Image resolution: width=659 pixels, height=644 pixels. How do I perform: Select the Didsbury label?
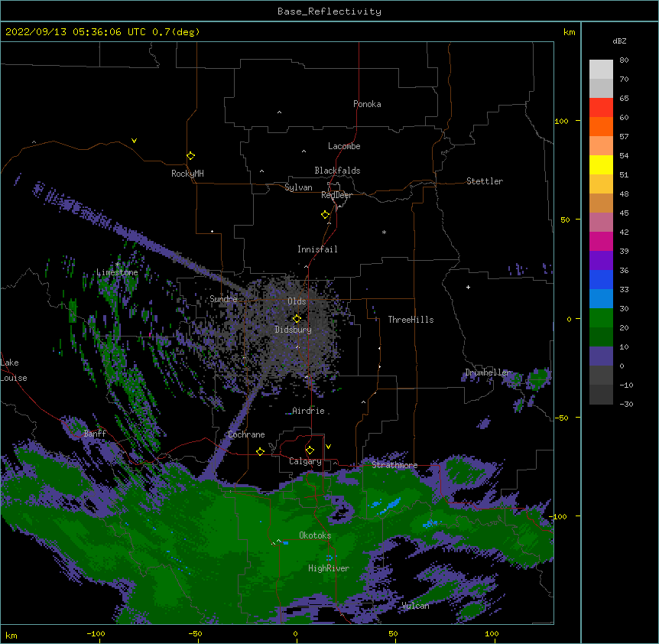(294, 330)
